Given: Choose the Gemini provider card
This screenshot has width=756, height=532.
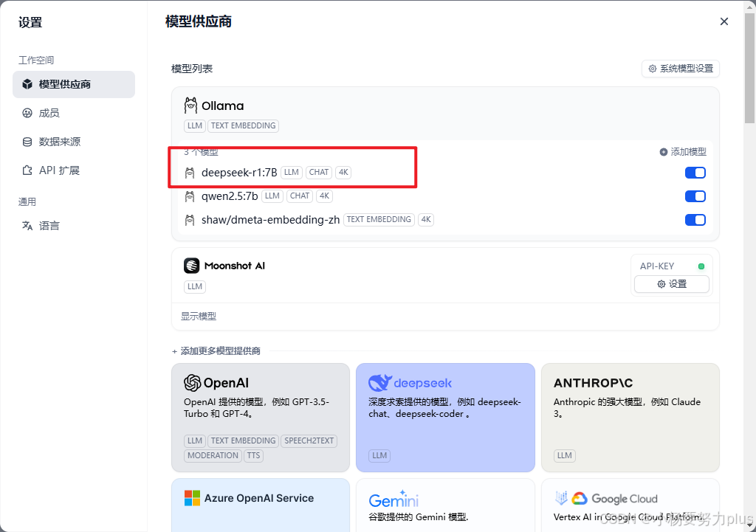Looking at the screenshot, I should [445, 505].
